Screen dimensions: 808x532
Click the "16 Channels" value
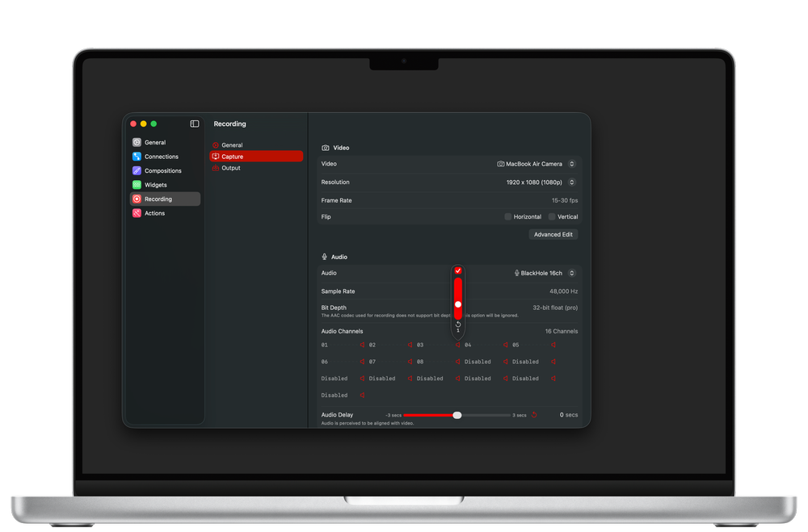click(562, 331)
